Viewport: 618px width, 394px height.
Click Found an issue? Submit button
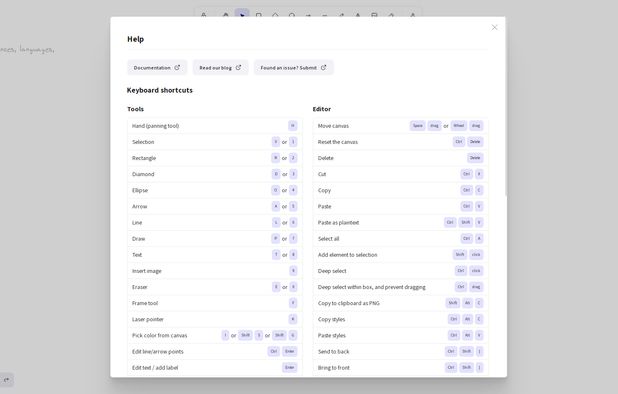click(293, 68)
